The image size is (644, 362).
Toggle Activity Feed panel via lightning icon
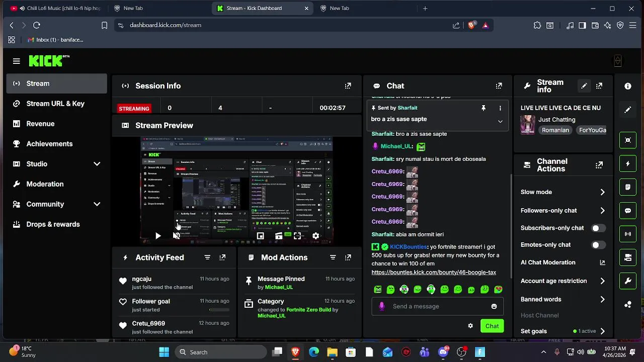628,164
